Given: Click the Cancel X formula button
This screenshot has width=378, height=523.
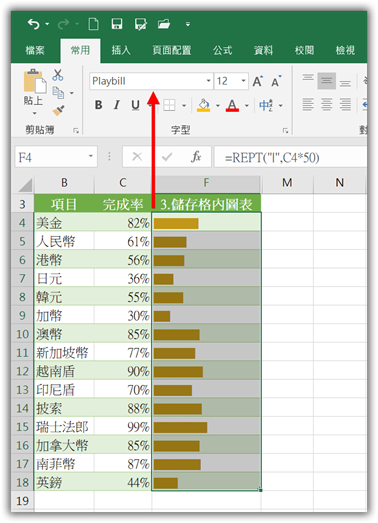Looking at the screenshot, I should point(137,156).
